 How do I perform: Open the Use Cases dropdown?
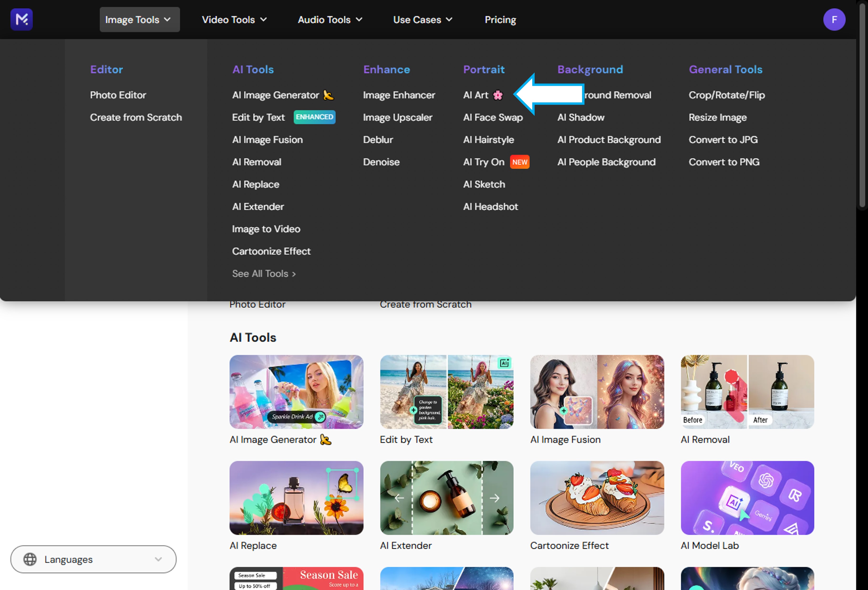tap(422, 19)
